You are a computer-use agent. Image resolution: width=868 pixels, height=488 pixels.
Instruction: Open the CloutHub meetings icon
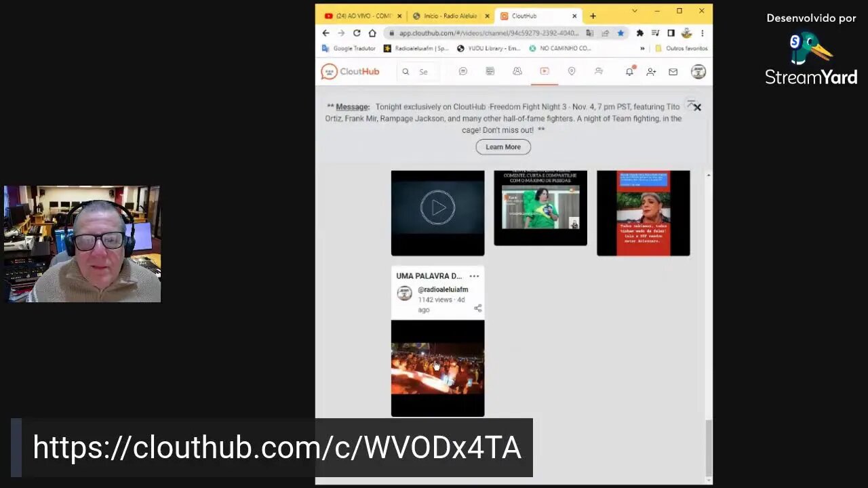coord(599,71)
